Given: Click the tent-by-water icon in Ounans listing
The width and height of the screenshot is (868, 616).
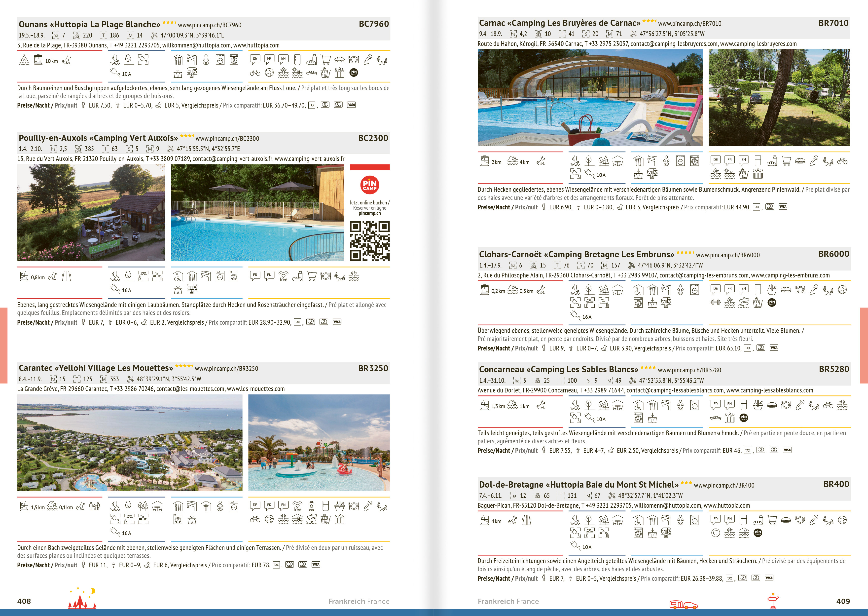Looking at the screenshot, I should [x=24, y=60].
